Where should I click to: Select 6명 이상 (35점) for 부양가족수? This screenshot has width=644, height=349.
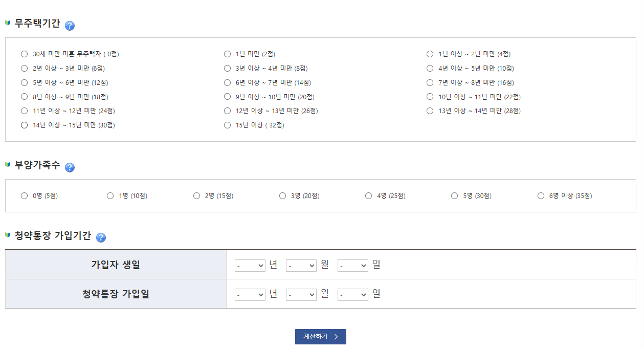540,195
